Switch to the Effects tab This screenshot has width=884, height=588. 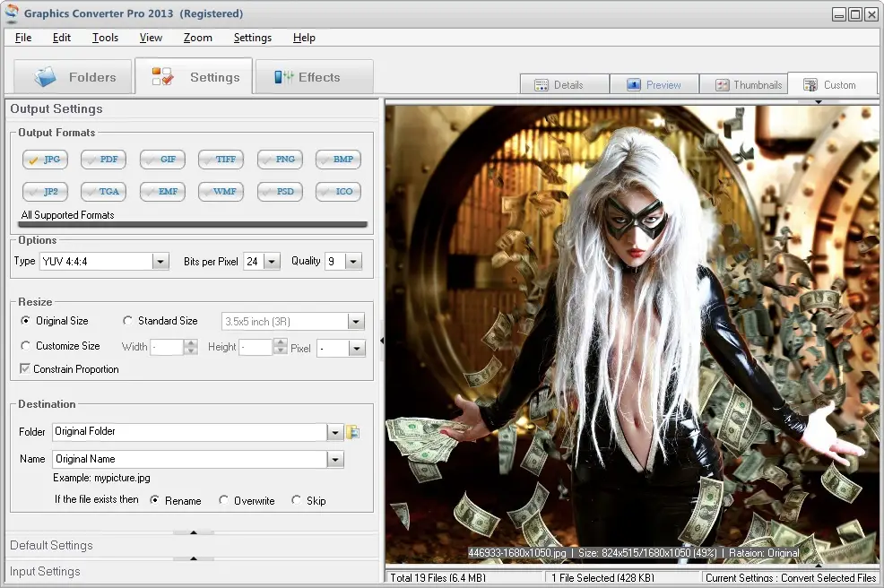pyautogui.click(x=314, y=77)
